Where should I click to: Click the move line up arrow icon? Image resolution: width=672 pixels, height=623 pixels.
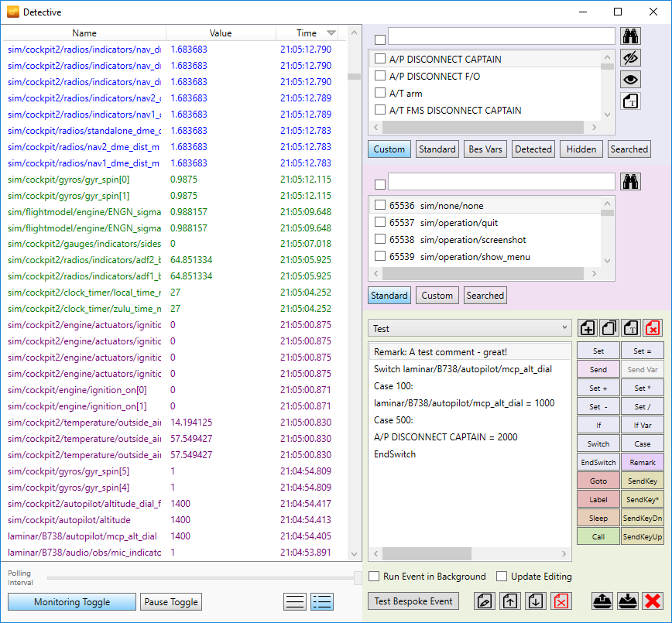(x=509, y=601)
